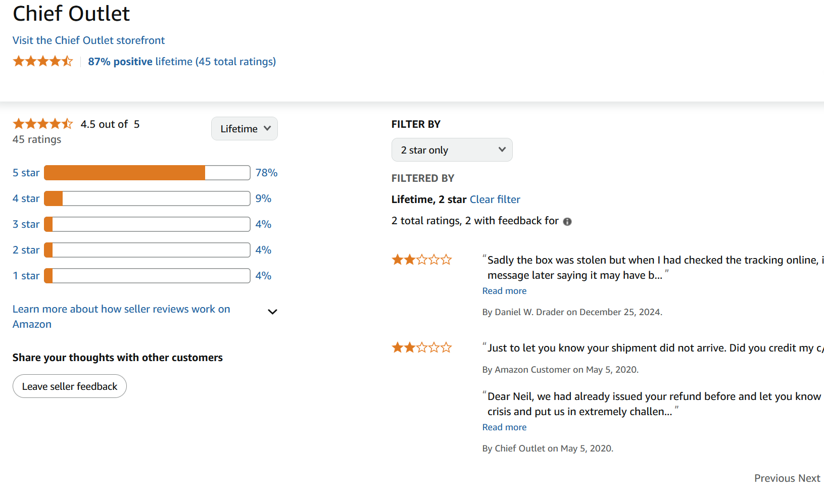This screenshot has height=504, width=824.
Task: Open the Lifetime time period dropdown
Action: coord(245,129)
